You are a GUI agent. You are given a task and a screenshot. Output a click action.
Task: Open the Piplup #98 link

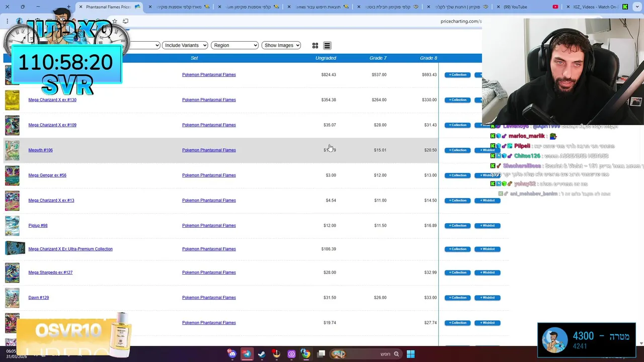click(38, 226)
